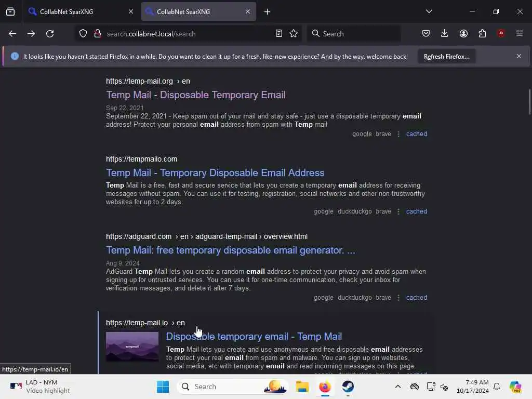This screenshot has width=532, height=399.
Task: Open Temp Mail - Disposable Temporary Email result
Action: (196, 95)
